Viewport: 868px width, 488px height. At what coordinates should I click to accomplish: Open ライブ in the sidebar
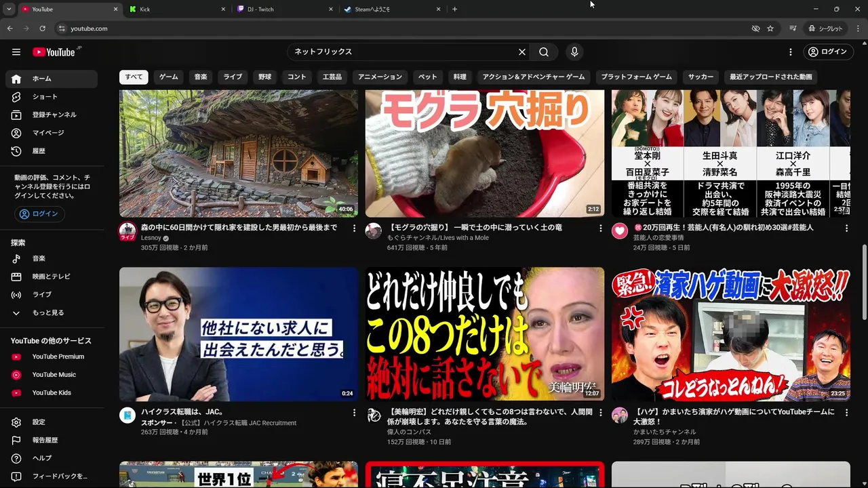pos(52,295)
